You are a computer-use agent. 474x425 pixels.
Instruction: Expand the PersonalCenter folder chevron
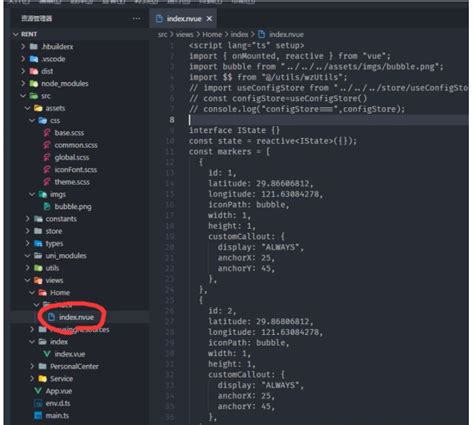tap(32, 367)
